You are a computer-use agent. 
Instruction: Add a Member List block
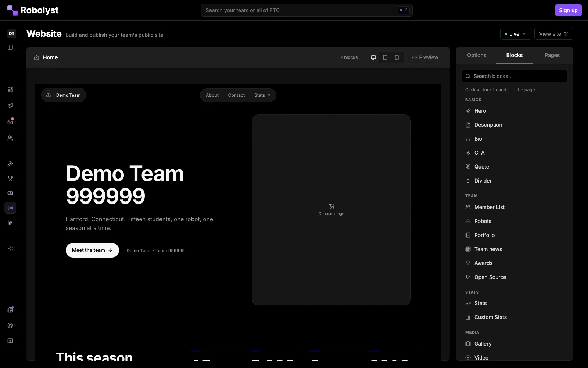pos(514,207)
